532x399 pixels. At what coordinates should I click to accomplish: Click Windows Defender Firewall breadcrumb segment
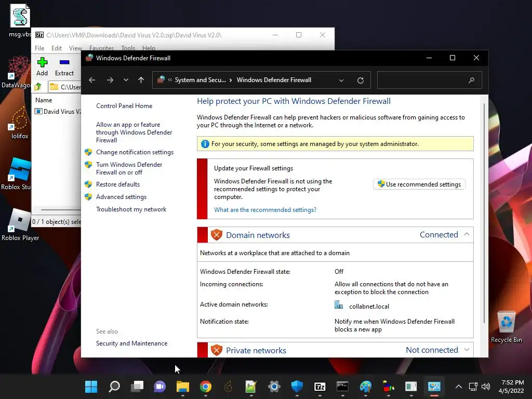(x=274, y=80)
